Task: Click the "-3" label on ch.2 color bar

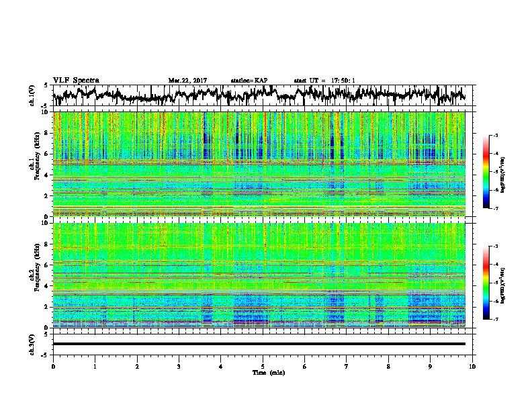Action: [496, 246]
